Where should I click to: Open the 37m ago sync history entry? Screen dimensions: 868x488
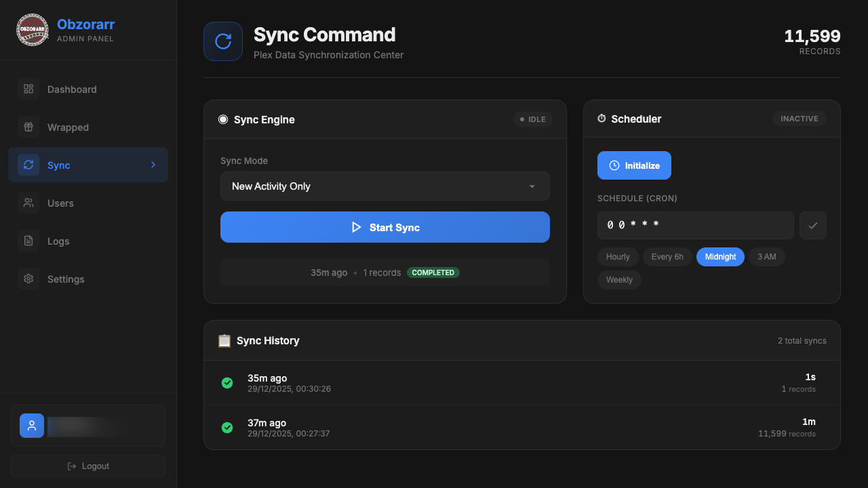tap(522, 428)
